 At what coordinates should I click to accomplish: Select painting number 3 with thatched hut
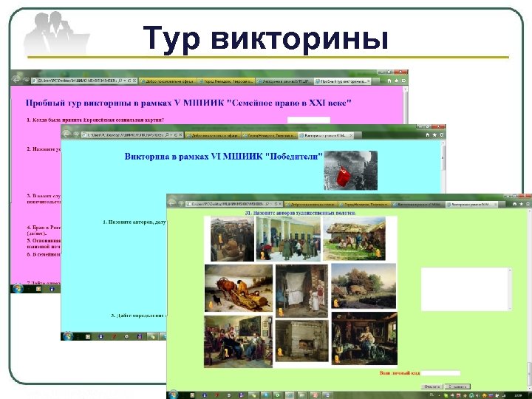(355, 239)
